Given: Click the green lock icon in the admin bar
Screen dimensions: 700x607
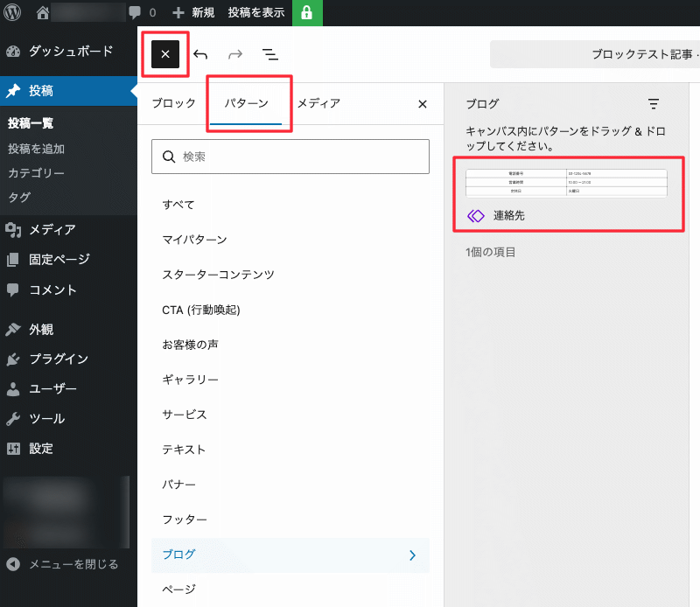Looking at the screenshot, I should click(306, 13).
